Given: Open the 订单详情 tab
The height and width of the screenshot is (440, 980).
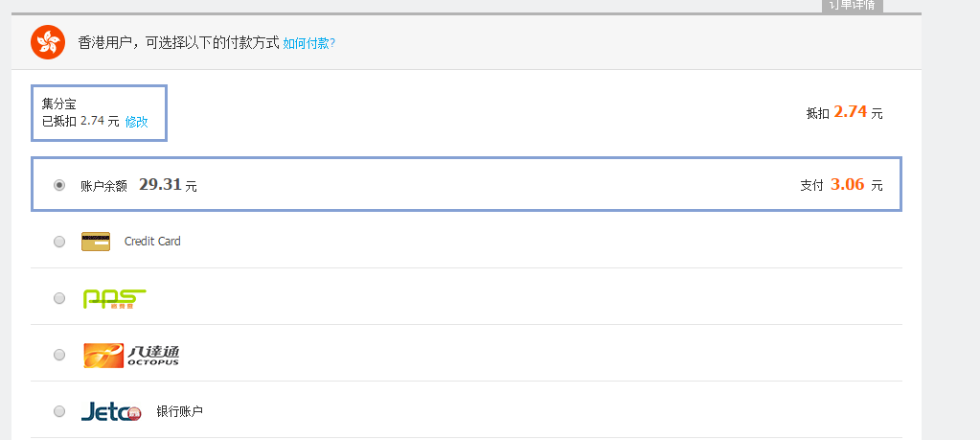Looking at the screenshot, I should pyautogui.click(x=853, y=6).
